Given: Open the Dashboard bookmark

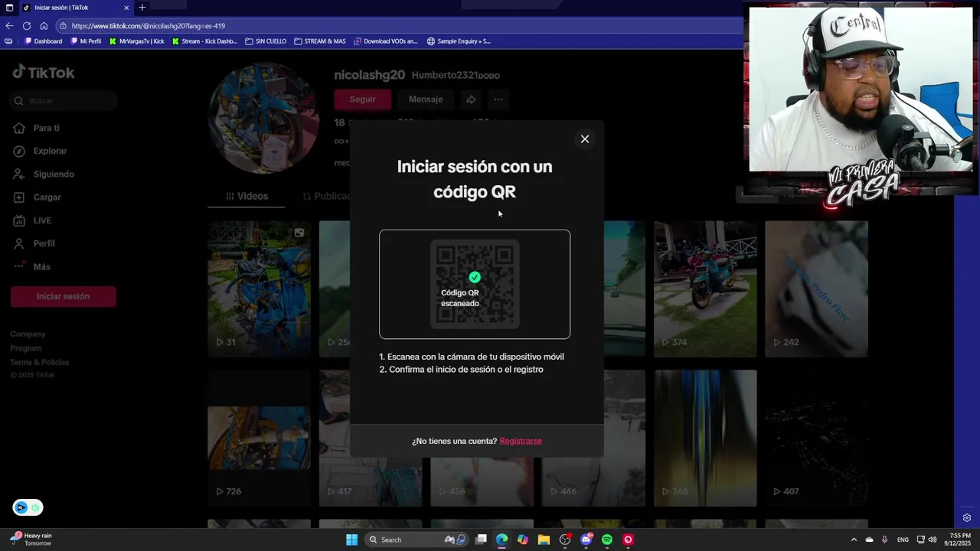Looking at the screenshot, I should coord(44,41).
